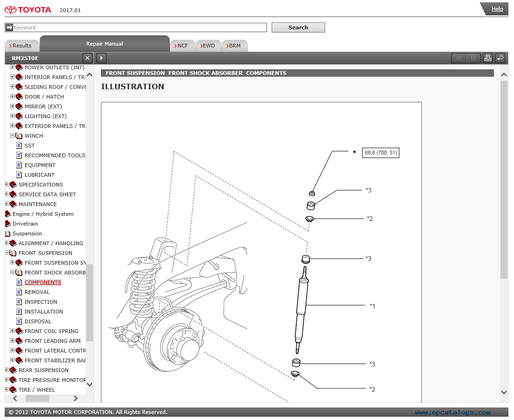Screen dimensions: 514x420
Task: Expand FRONT LEADING ARM node
Action: click(x=12, y=340)
